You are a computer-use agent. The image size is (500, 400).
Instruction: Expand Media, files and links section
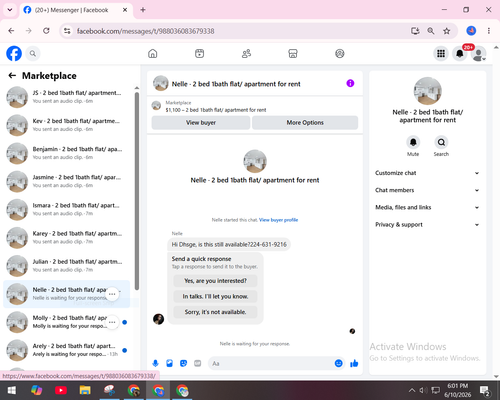coord(427,207)
